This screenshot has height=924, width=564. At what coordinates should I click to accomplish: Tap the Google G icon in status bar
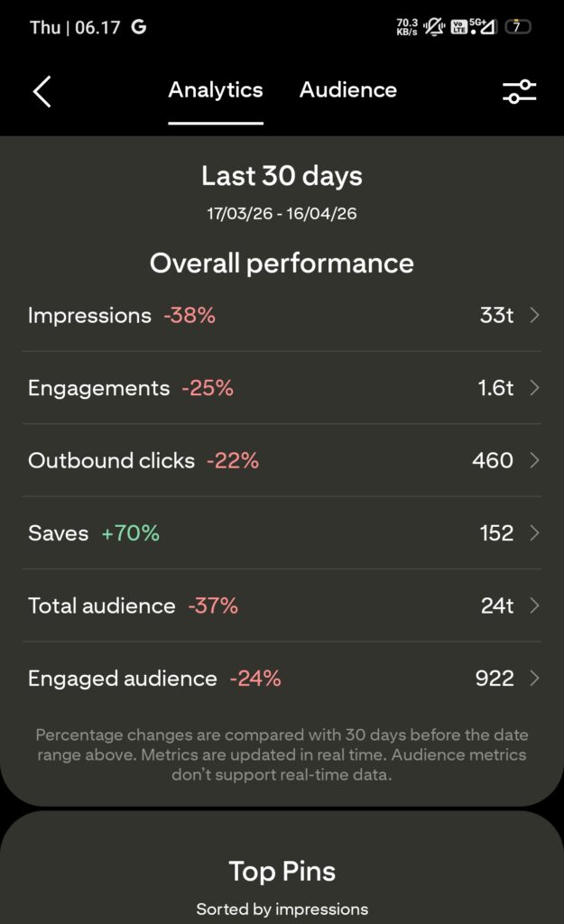138,27
